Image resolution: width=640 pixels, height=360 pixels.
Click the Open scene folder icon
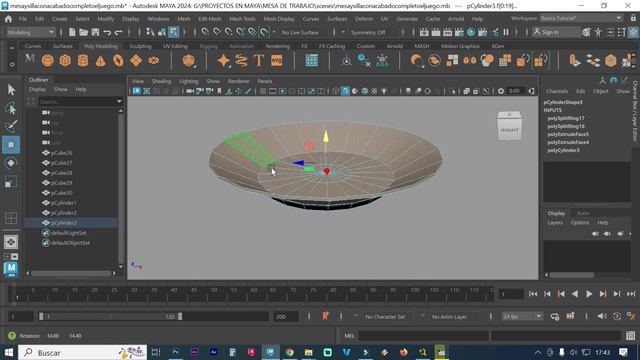pos(84,32)
